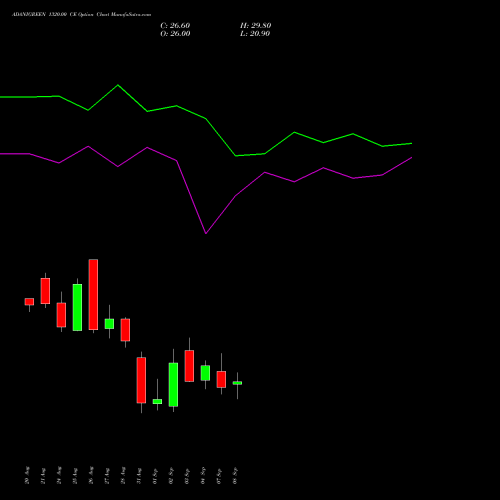Click the open value O: 26.00
This screenshot has width=500, height=500.
(x=175, y=34)
